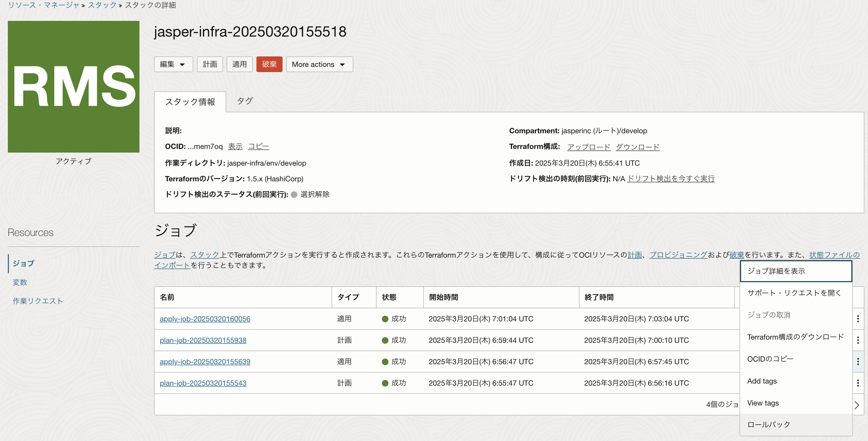Select OCIDのコピー menu entry
This screenshot has width=868, height=441.
(x=770, y=359)
